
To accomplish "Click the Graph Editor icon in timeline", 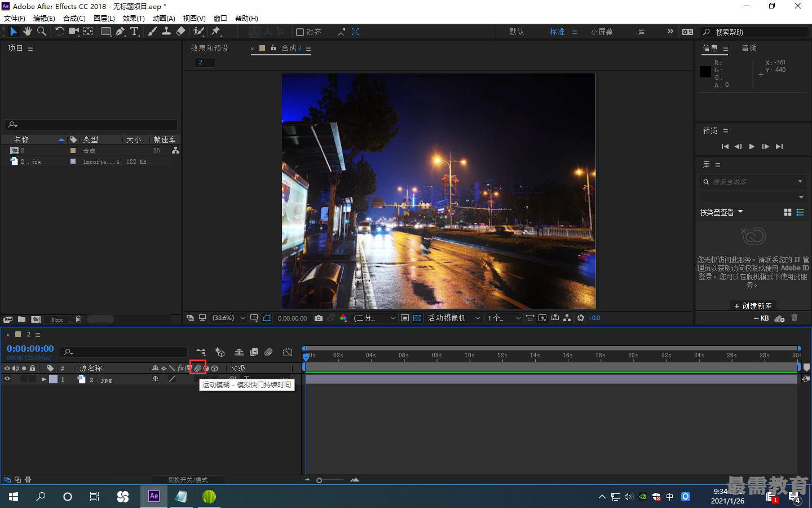I will pyautogui.click(x=288, y=352).
